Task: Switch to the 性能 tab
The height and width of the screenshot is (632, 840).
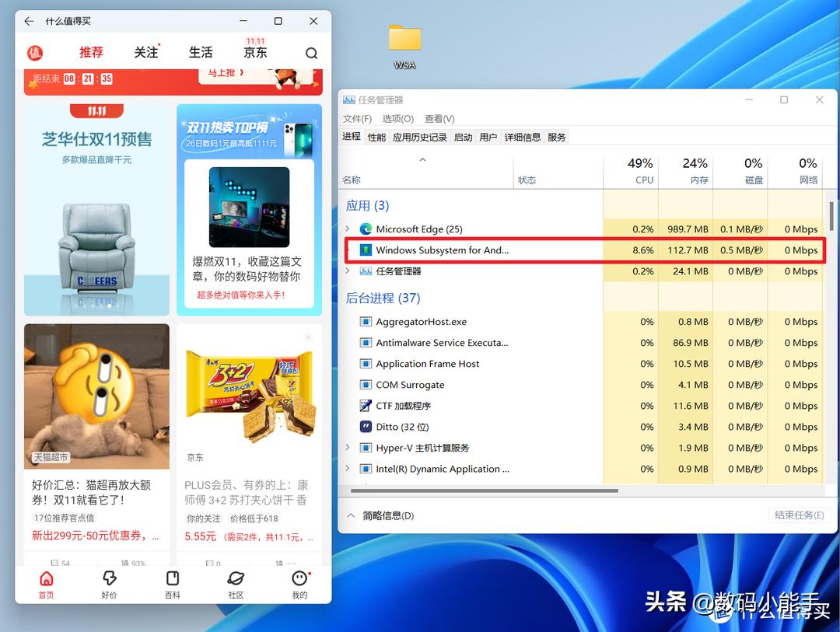Action: pyautogui.click(x=376, y=137)
